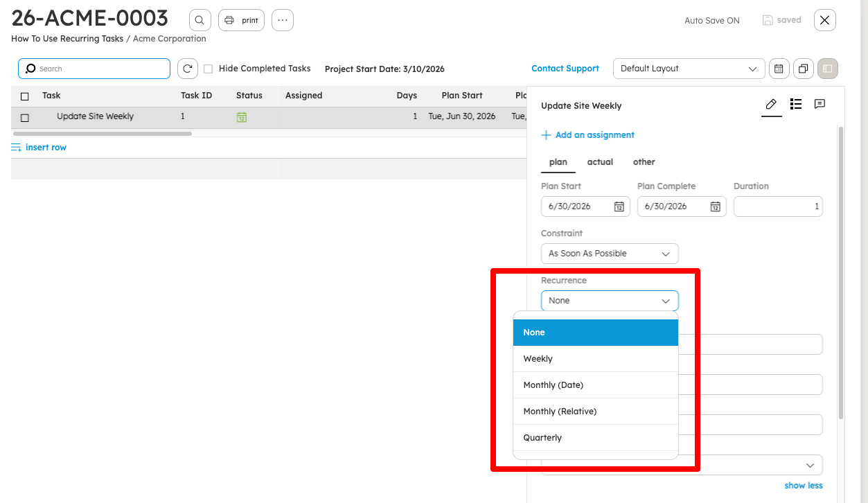Screen dimensions: 868x503
Task: Click into the task Search field
Action: (94, 69)
